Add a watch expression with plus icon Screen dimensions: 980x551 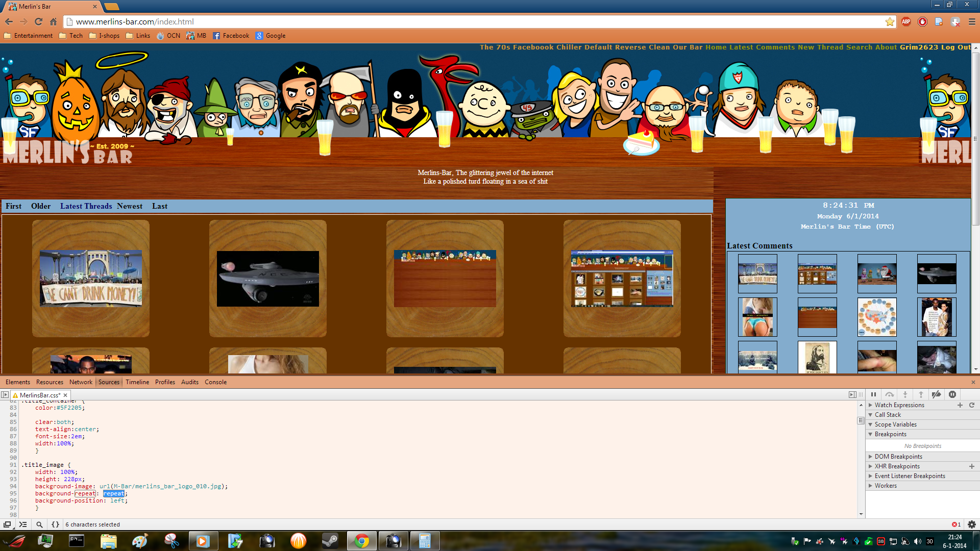click(x=960, y=405)
